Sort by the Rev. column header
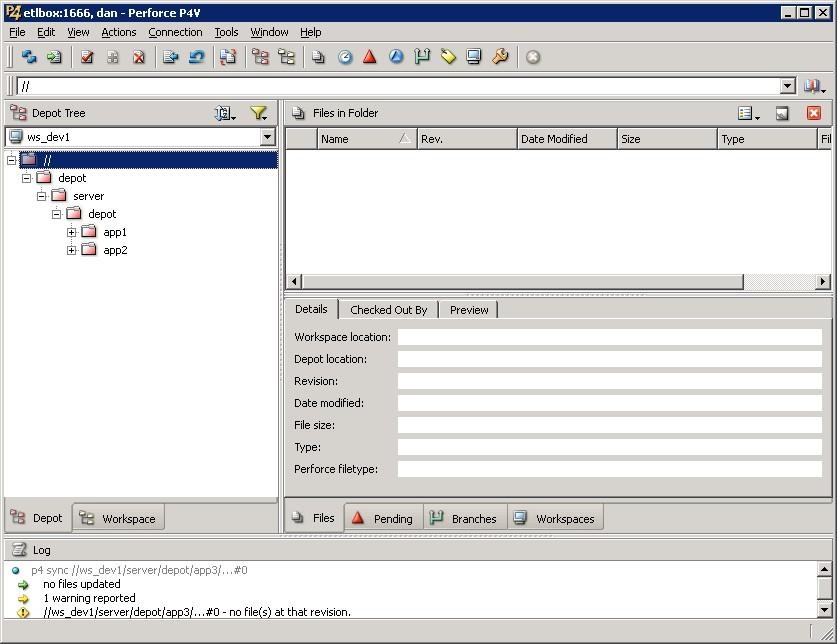The height and width of the screenshot is (644, 837). click(467, 139)
